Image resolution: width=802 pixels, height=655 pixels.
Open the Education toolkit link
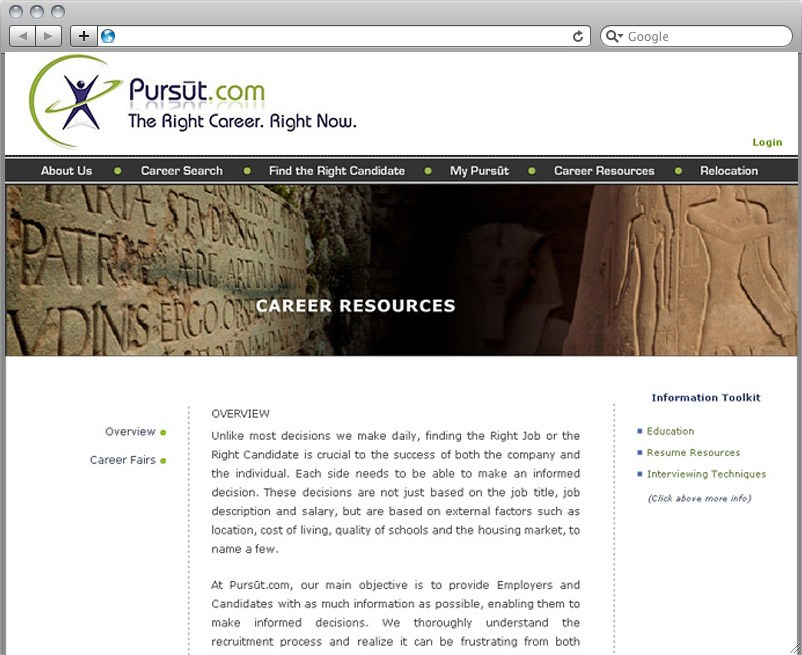(670, 431)
